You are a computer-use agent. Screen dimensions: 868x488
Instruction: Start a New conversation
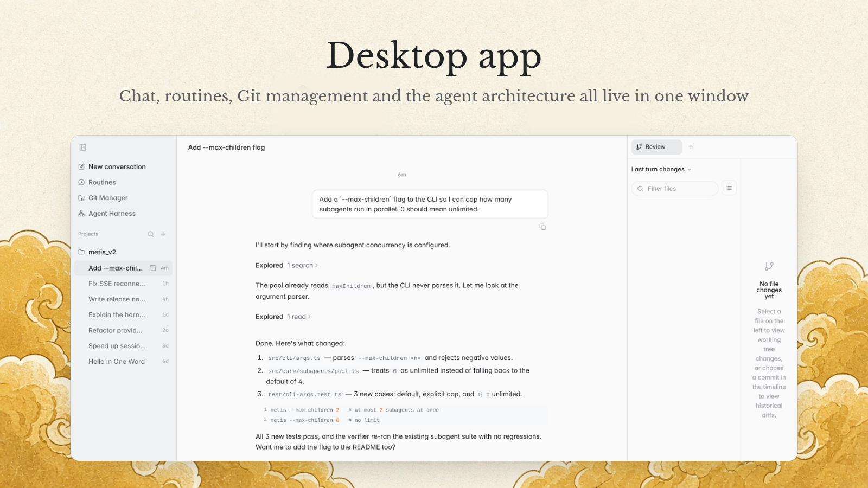(123, 167)
